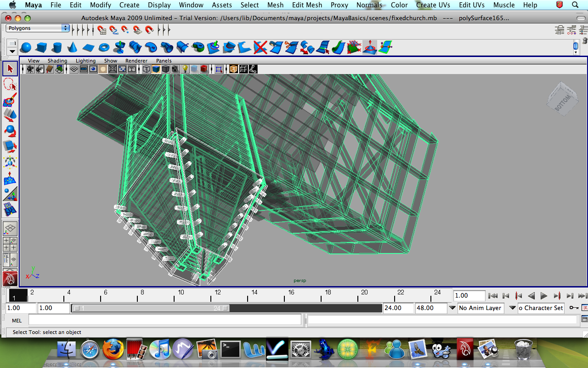Create a polygon plane from shelf
This screenshot has height=368, width=588.
[x=88, y=47]
